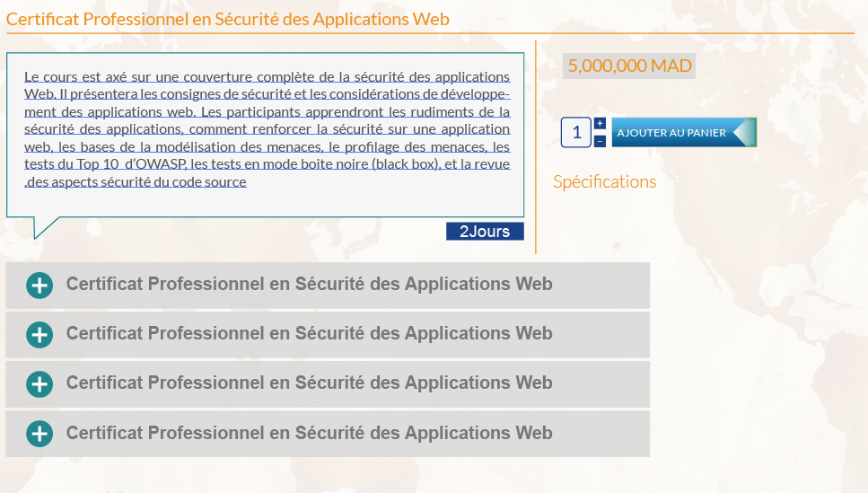Decrease quantity with the minus stepper
868x493 pixels.
pyautogui.click(x=600, y=141)
